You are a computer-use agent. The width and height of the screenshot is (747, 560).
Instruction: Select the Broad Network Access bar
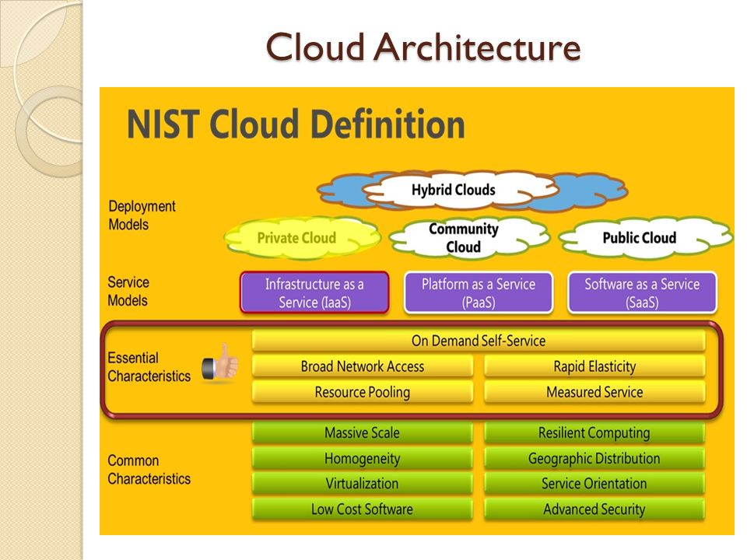(363, 366)
